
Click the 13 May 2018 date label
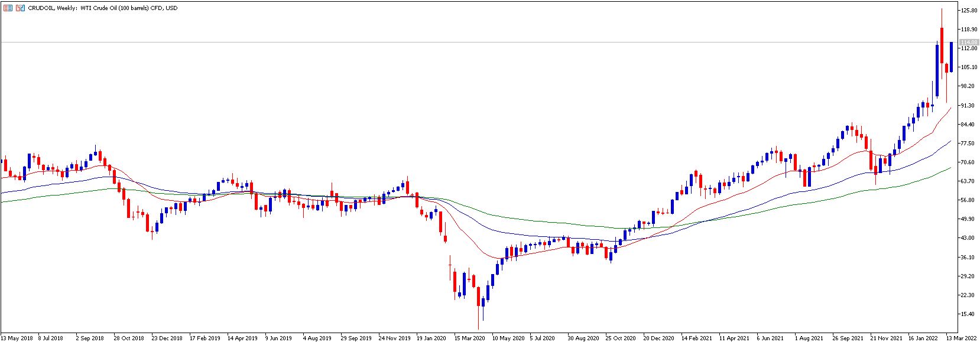click(x=17, y=338)
